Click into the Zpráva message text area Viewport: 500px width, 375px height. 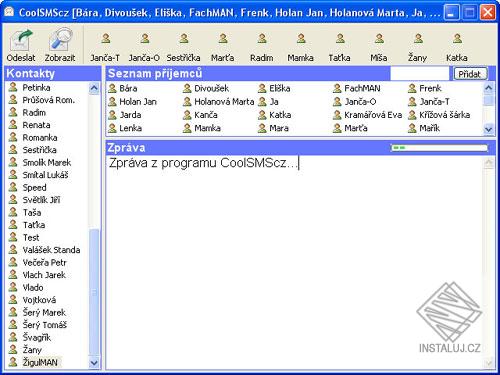click(x=295, y=263)
